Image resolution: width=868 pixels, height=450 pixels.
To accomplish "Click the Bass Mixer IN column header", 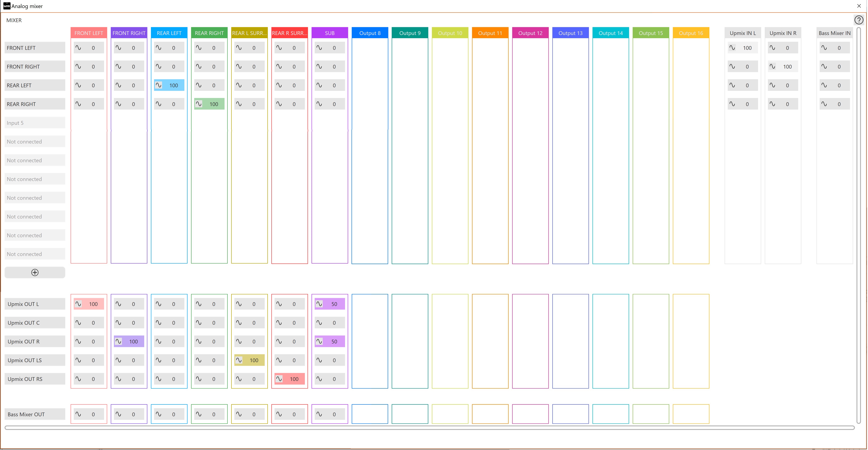I will pos(834,33).
